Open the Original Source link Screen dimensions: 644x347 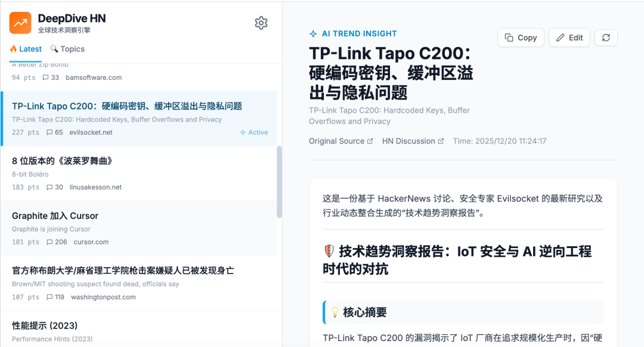(341, 141)
